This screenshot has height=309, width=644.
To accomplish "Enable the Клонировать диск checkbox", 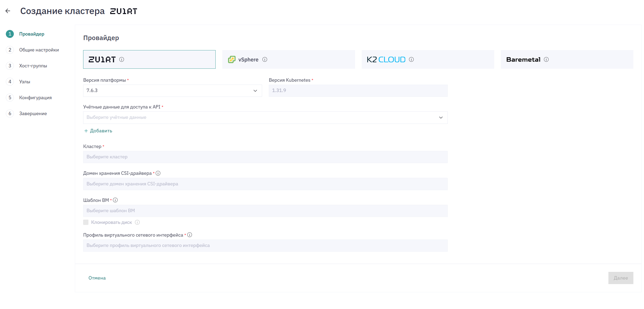I will pyautogui.click(x=86, y=222).
